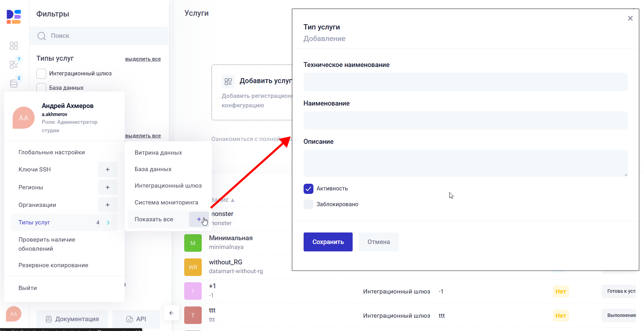Image resolution: width=644 pixels, height=331 pixels.
Task: Click the AA user avatar at bottom left
Action: 14,314
